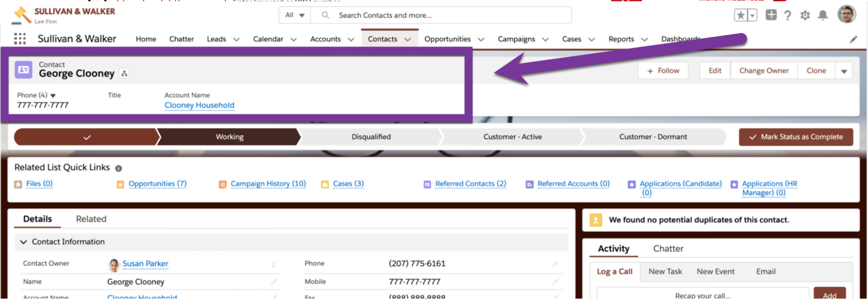The width and height of the screenshot is (868, 299).
Task: Click the Files quick link icon
Action: (x=18, y=184)
